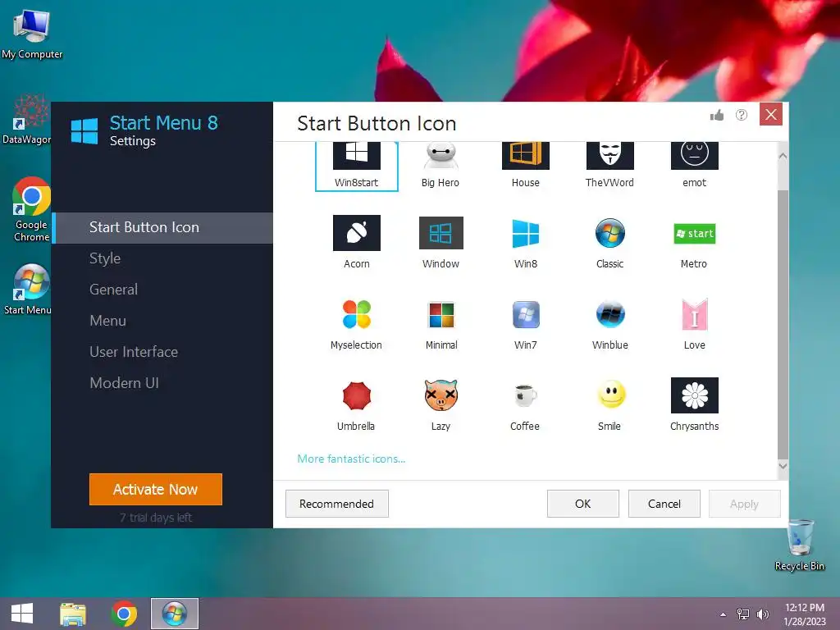Click the icon list scrollbar up arrow
Screen dimensions: 840x630
783,156
